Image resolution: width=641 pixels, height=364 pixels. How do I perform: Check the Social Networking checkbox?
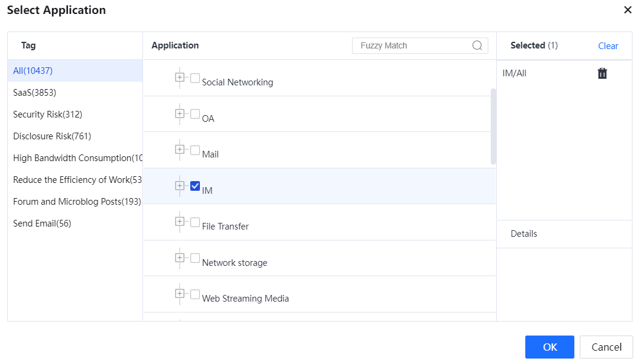click(x=195, y=78)
